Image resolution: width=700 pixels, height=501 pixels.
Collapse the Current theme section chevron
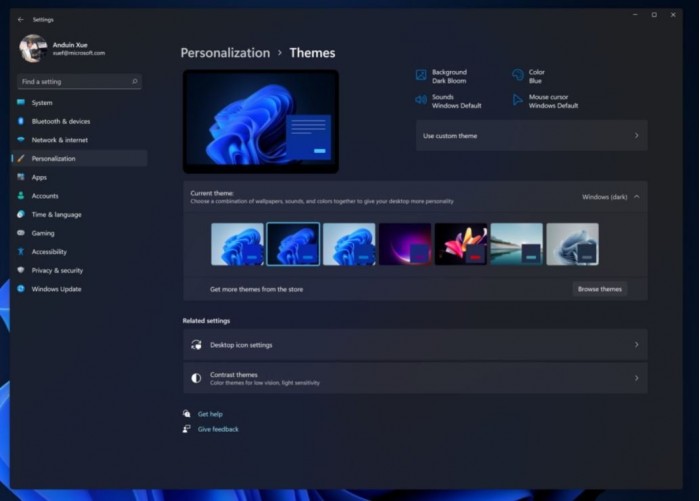(637, 197)
